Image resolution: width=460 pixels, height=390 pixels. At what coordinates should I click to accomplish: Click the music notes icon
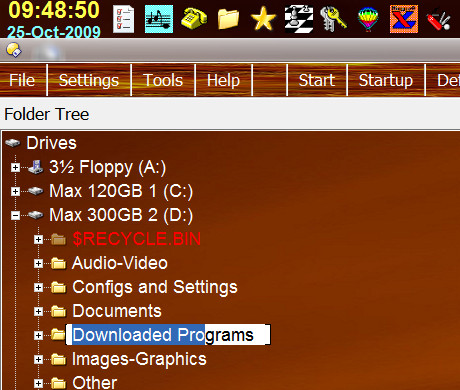[x=159, y=19]
